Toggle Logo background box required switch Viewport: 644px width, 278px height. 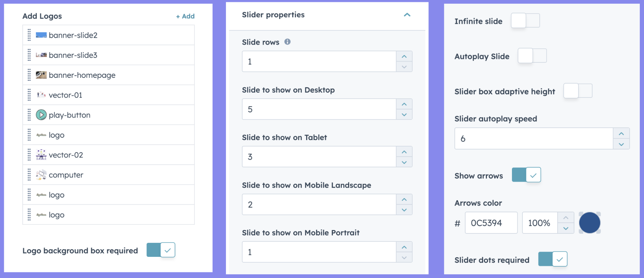pyautogui.click(x=161, y=250)
